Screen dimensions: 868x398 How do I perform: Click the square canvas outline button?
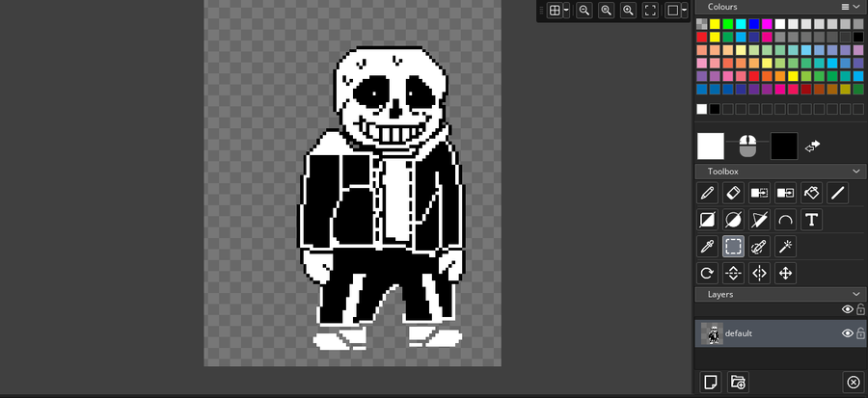(672, 10)
